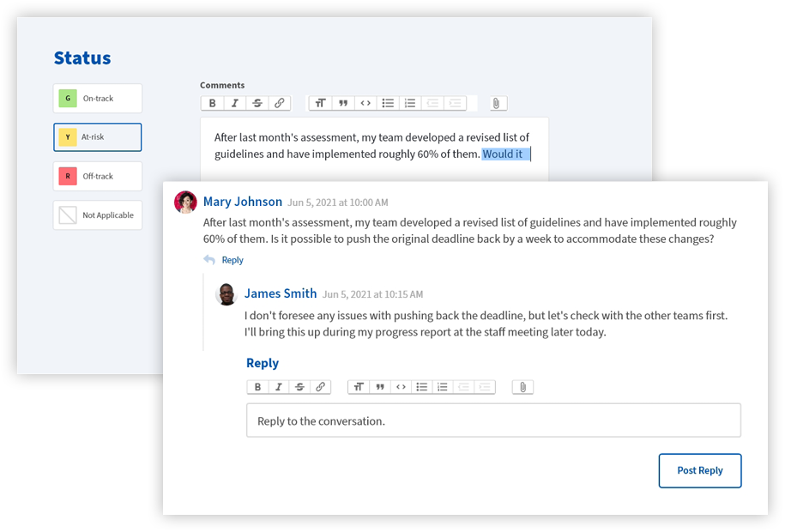Click the Comments label
This screenshot has width=785, height=532.
pyautogui.click(x=222, y=85)
